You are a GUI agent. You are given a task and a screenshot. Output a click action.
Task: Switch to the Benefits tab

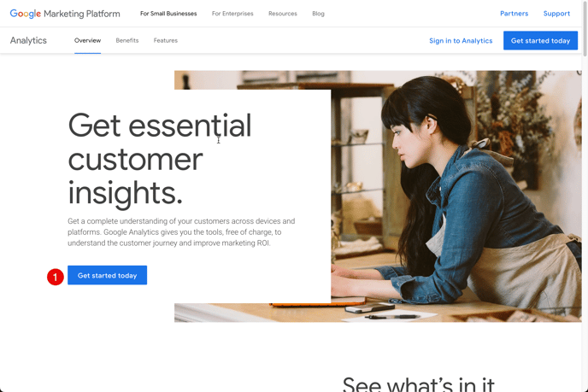point(127,40)
